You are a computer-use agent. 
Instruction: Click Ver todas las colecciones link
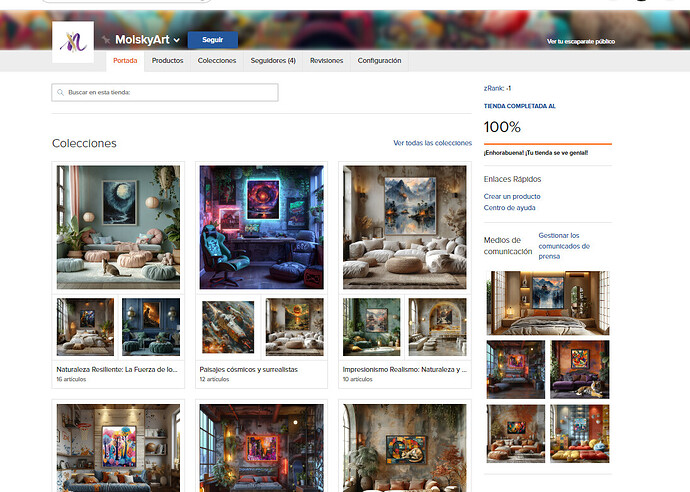[432, 143]
